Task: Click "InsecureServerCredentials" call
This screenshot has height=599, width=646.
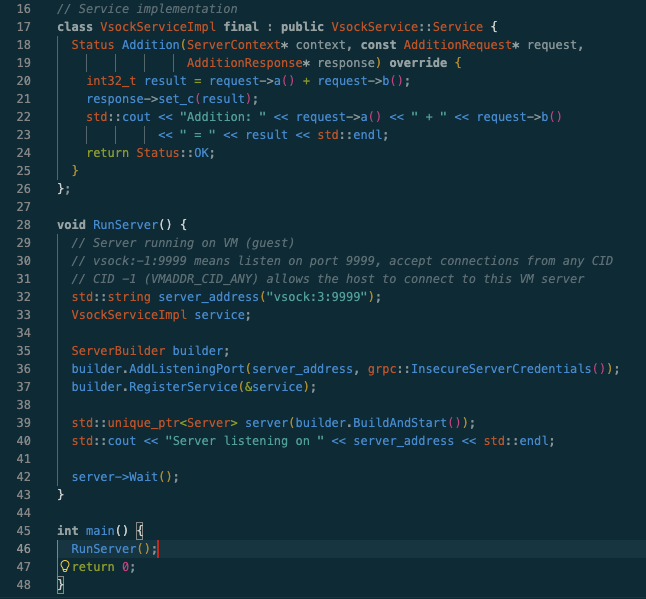Action: click(x=501, y=369)
